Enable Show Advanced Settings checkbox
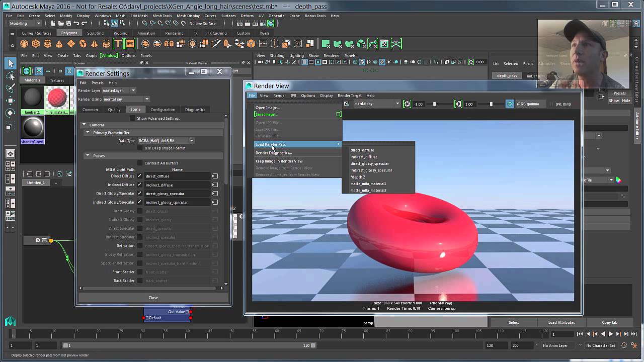644x362 pixels. point(133,118)
